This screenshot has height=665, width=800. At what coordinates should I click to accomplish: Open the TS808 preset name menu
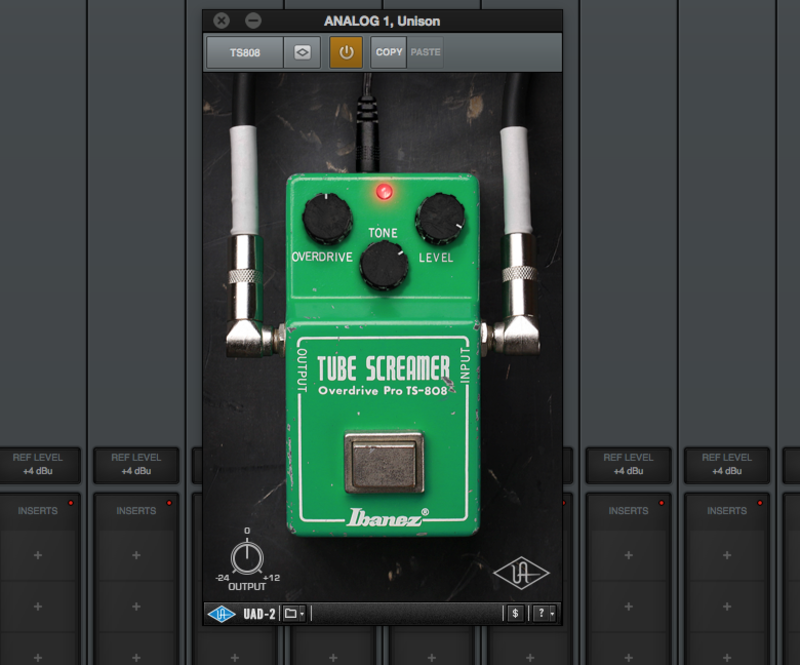point(245,52)
